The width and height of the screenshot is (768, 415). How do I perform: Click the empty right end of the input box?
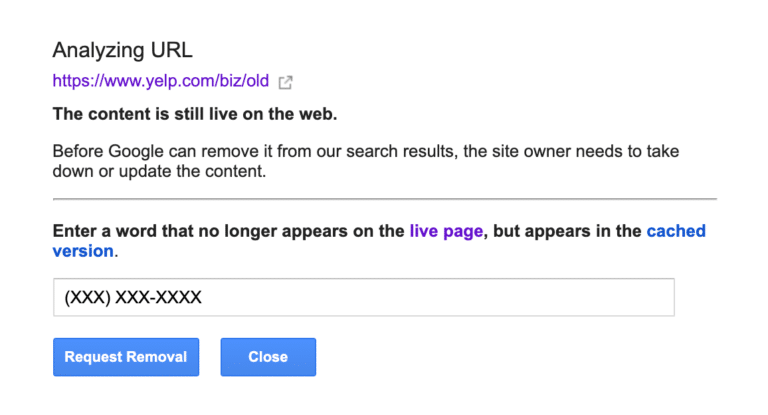click(x=620, y=297)
